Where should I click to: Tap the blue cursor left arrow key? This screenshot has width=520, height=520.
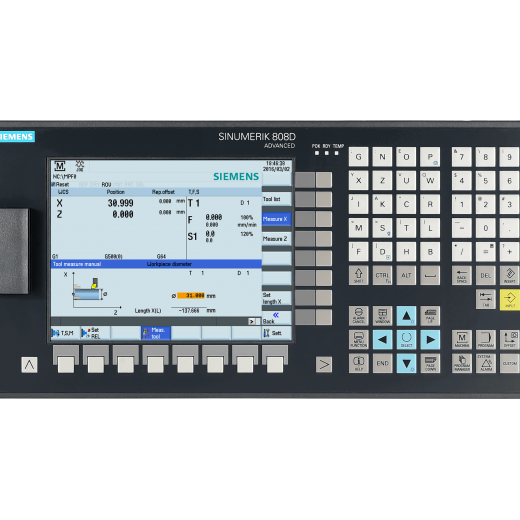point(382,339)
